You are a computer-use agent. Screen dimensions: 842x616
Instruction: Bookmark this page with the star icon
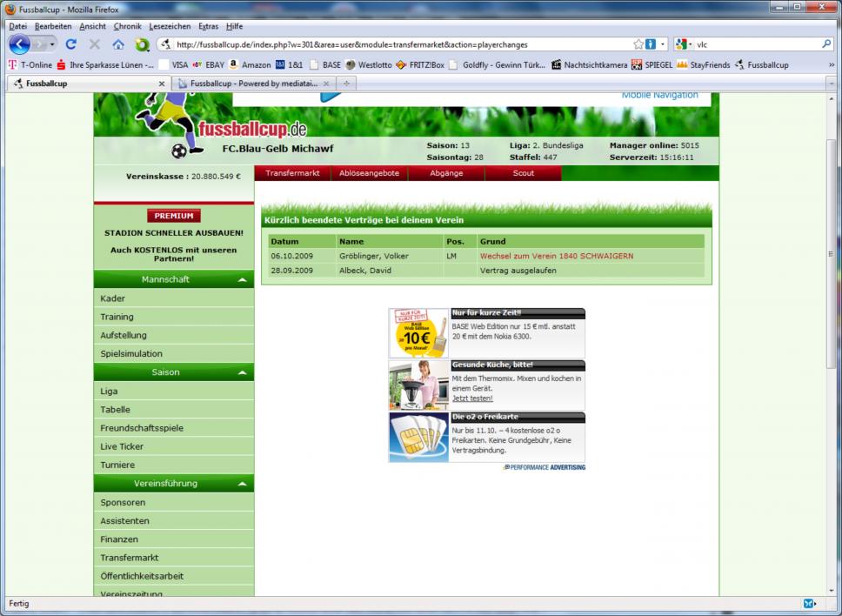click(638, 44)
